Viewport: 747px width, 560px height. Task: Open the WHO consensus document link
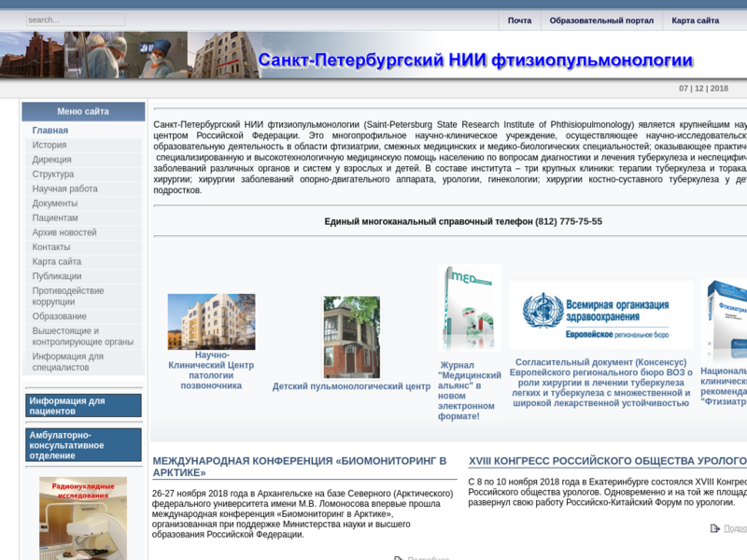pyautogui.click(x=601, y=383)
